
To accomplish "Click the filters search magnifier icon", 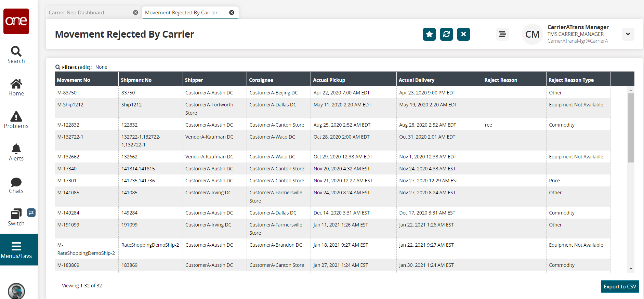I will 58,67.
